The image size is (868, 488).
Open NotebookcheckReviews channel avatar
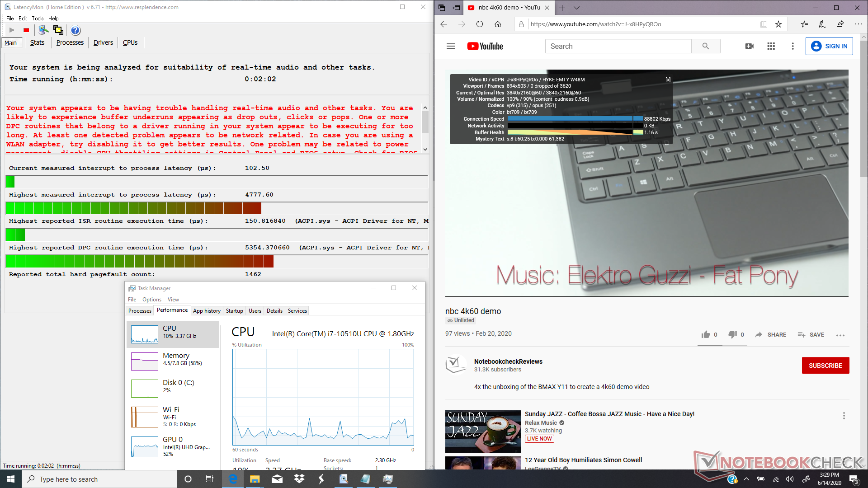tap(456, 365)
